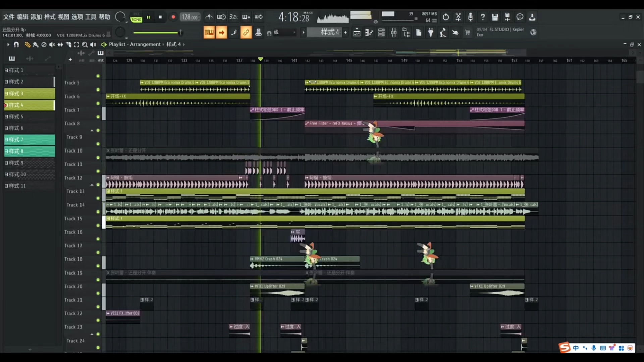Toggle overdub blend recording icon
The height and width of the screenshot is (362, 644).
coord(246,17)
